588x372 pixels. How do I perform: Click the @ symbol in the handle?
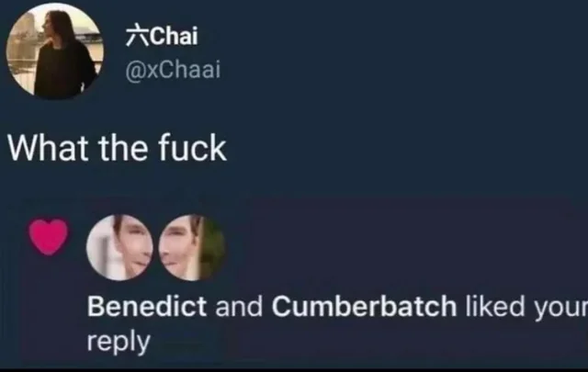tap(134, 72)
